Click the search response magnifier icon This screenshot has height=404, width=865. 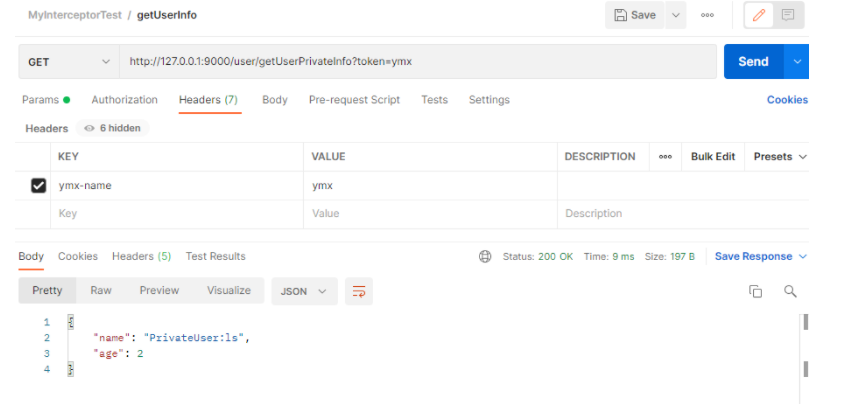click(x=790, y=291)
